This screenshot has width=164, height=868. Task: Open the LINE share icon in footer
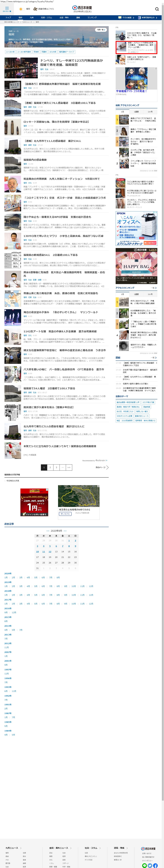[144, 865]
